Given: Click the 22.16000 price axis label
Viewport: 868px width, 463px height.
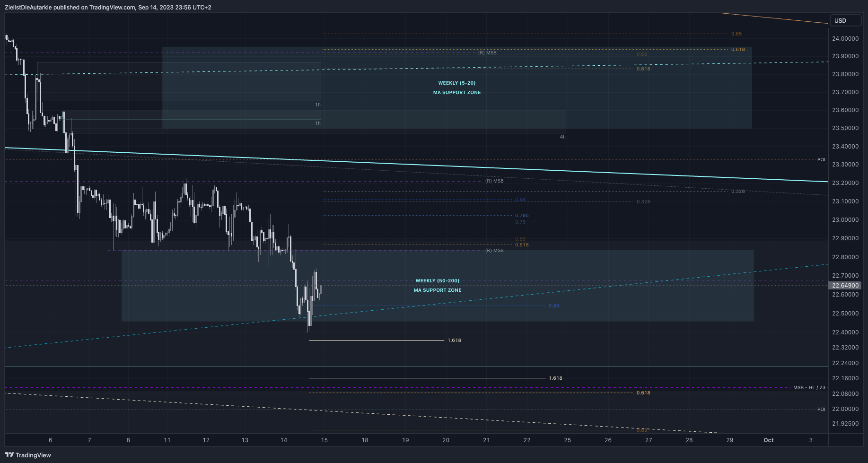Looking at the screenshot, I should (845, 378).
